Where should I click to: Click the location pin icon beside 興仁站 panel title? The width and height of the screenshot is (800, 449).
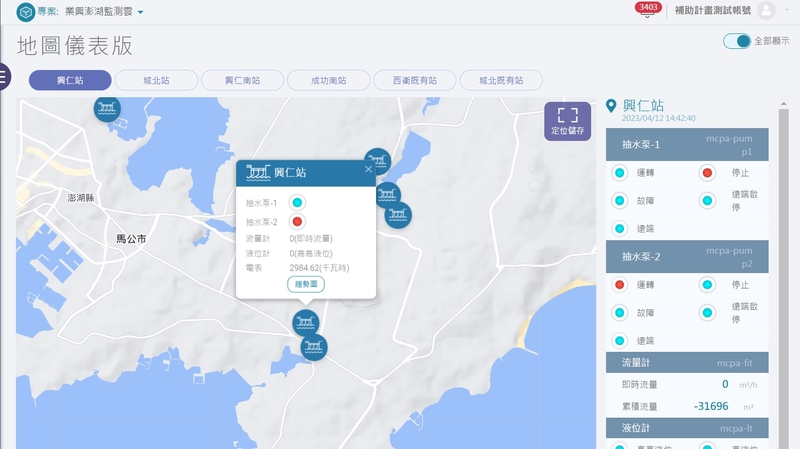[x=612, y=106]
